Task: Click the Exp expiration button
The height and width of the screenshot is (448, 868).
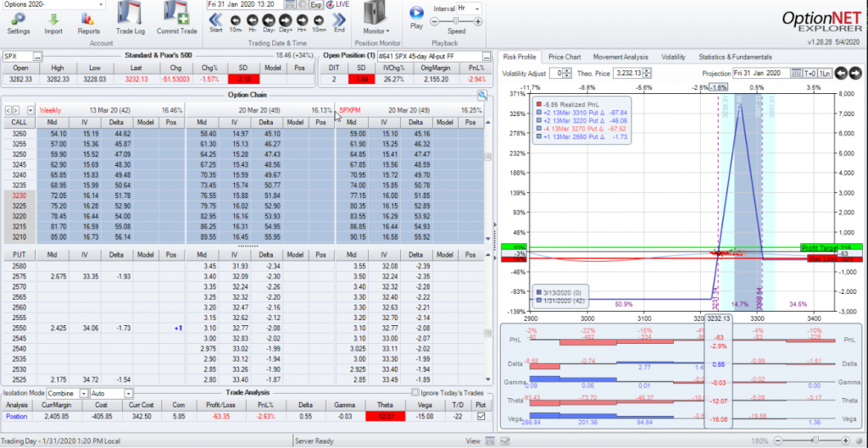Action: click(315, 4)
